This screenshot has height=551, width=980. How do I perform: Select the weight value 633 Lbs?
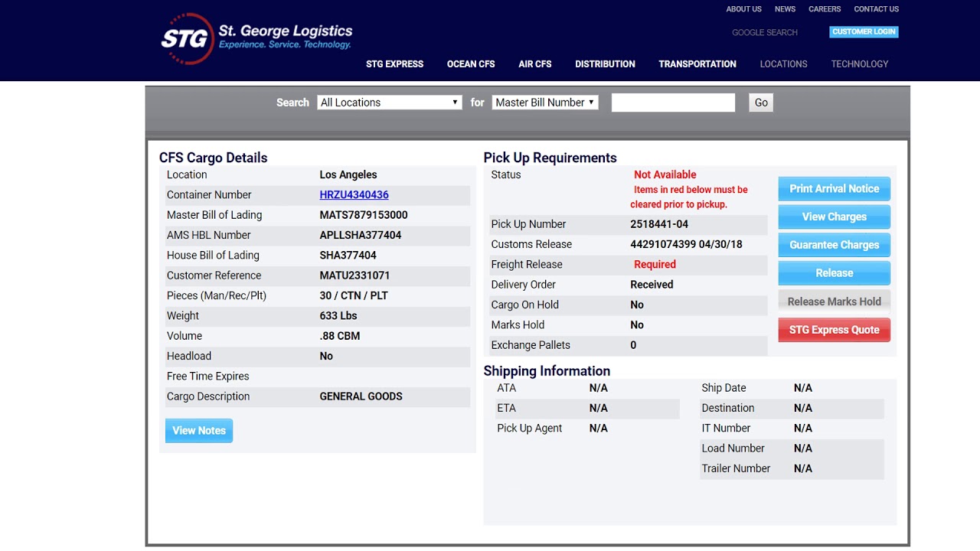click(338, 315)
